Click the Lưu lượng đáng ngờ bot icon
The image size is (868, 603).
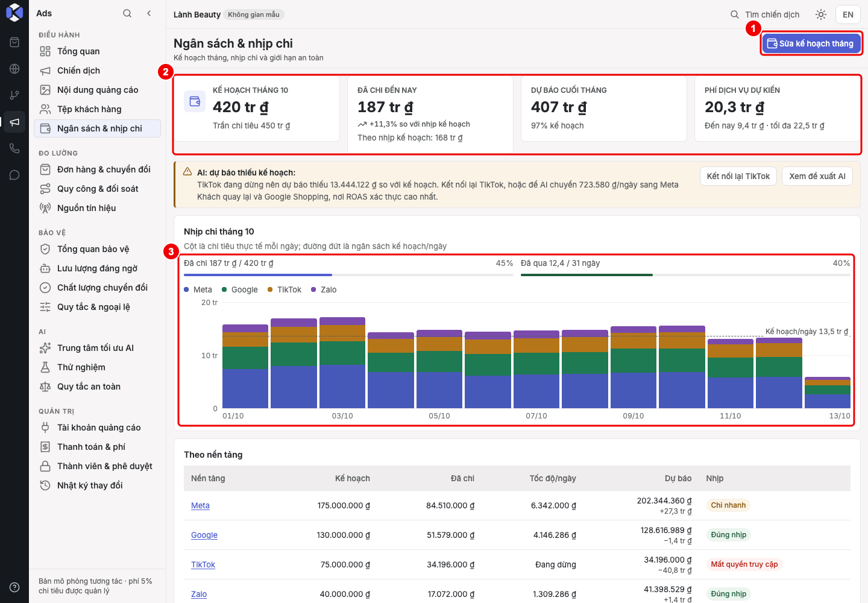(45, 268)
